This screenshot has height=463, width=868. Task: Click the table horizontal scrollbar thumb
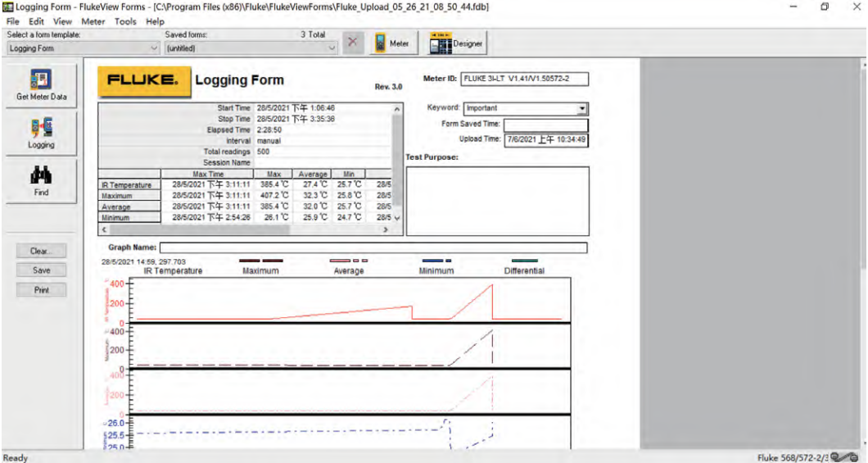[x=198, y=229]
